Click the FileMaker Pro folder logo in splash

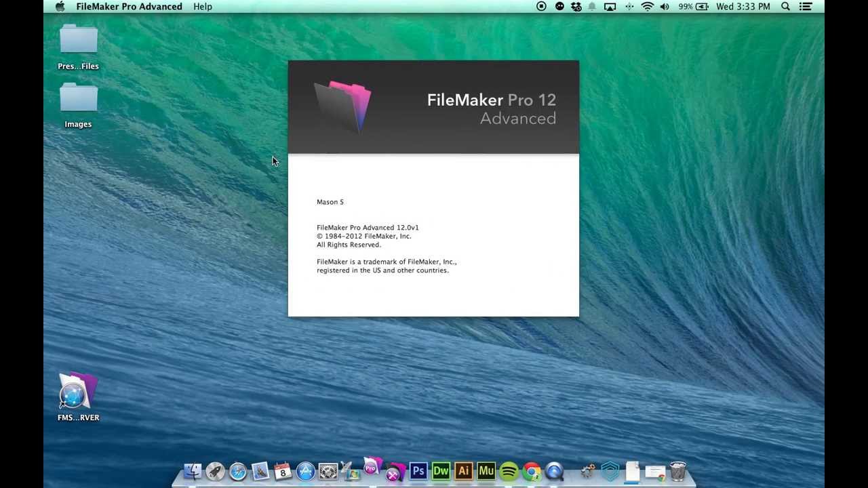343,106
